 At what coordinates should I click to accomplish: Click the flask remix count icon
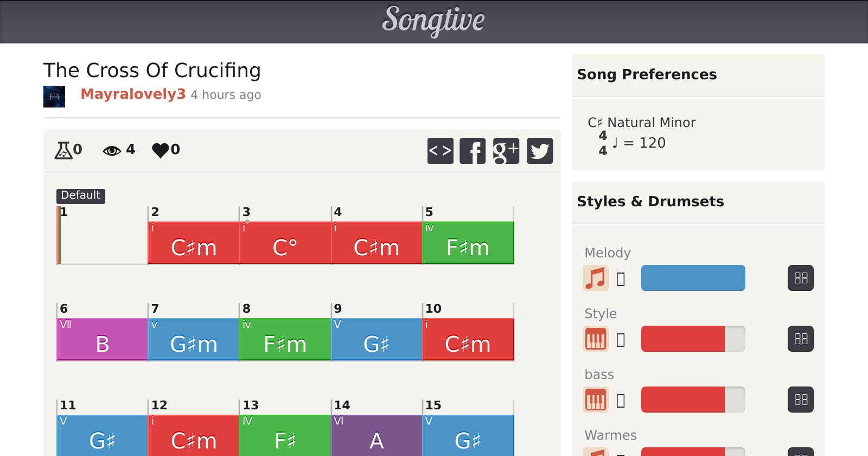63,150
